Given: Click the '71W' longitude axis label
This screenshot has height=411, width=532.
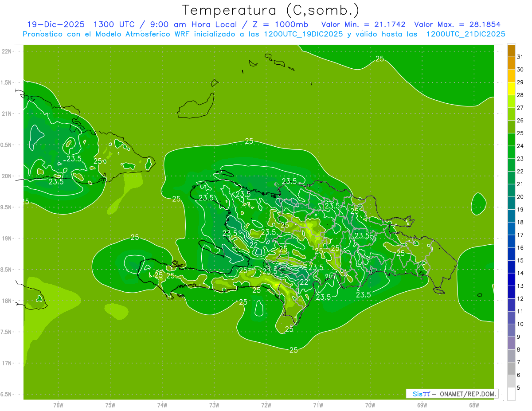Looking at the screenshot, I should pyautogui.click(x=318, y=405).
